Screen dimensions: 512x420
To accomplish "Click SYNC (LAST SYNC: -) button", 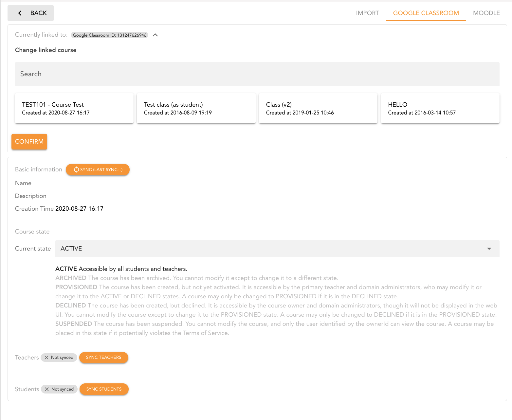I will pos(98,169).
